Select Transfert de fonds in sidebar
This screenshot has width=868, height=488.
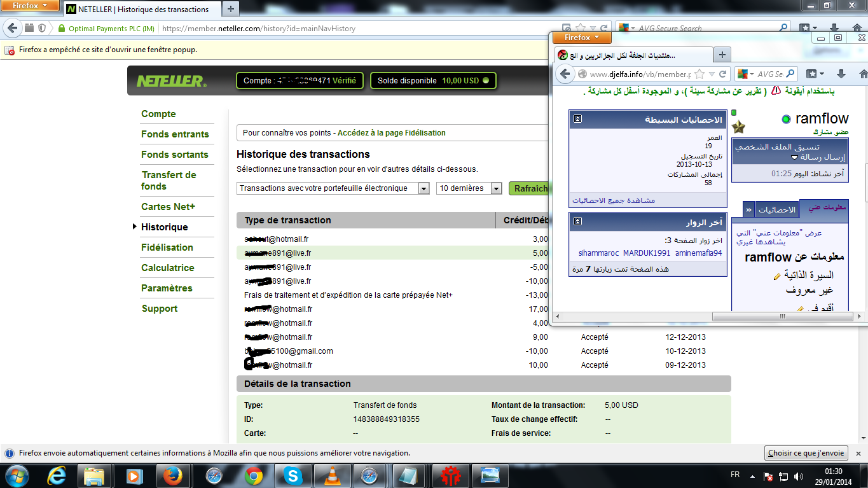pos(169,181)
